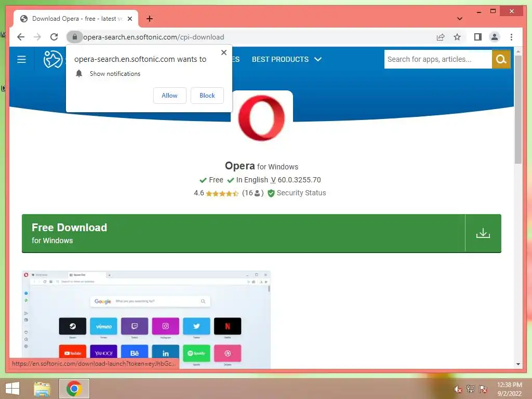Click the In English label
Image resolution: width=532 pixels, height=399 pixels.
pos(252,180)
